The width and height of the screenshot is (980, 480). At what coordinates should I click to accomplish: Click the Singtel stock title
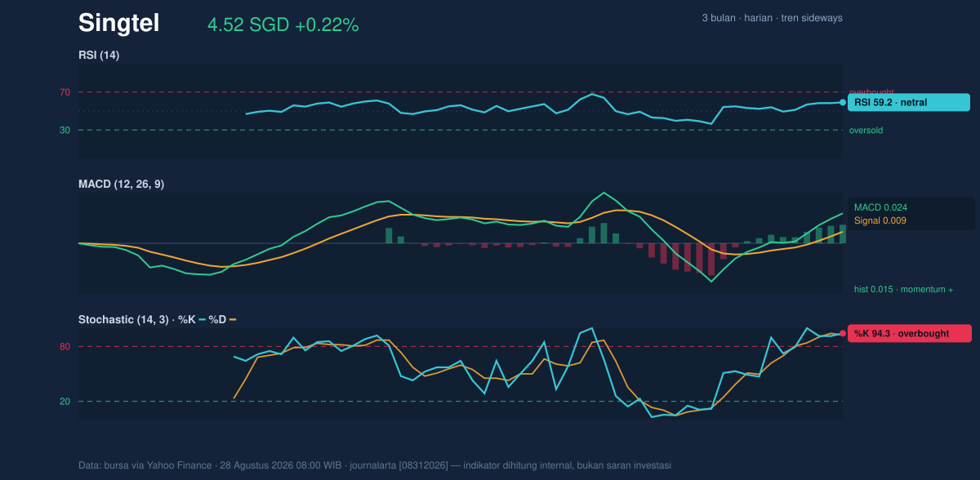[x=118, y=24]
